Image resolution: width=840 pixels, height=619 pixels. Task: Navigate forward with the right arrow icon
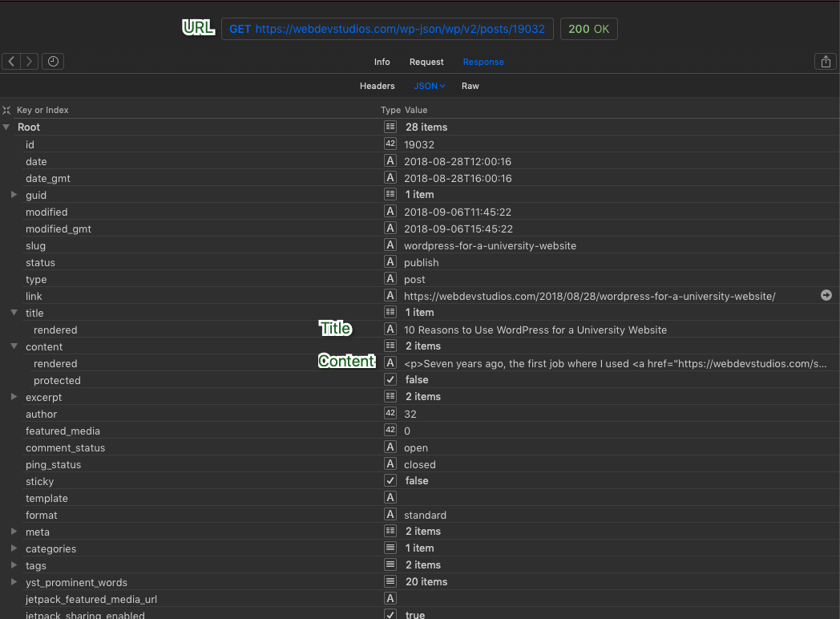pos(29,61)
